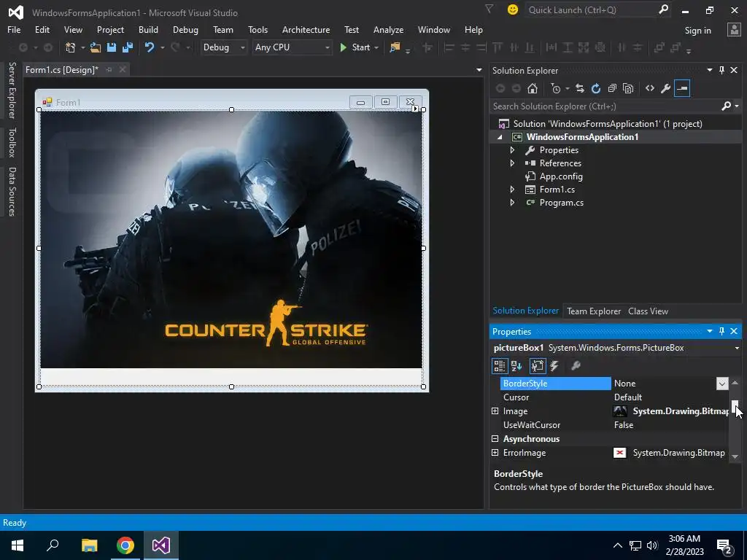Click the Property Pages wrench in Properties panel
The image size is (747, 560).
[x=576, y=366]
